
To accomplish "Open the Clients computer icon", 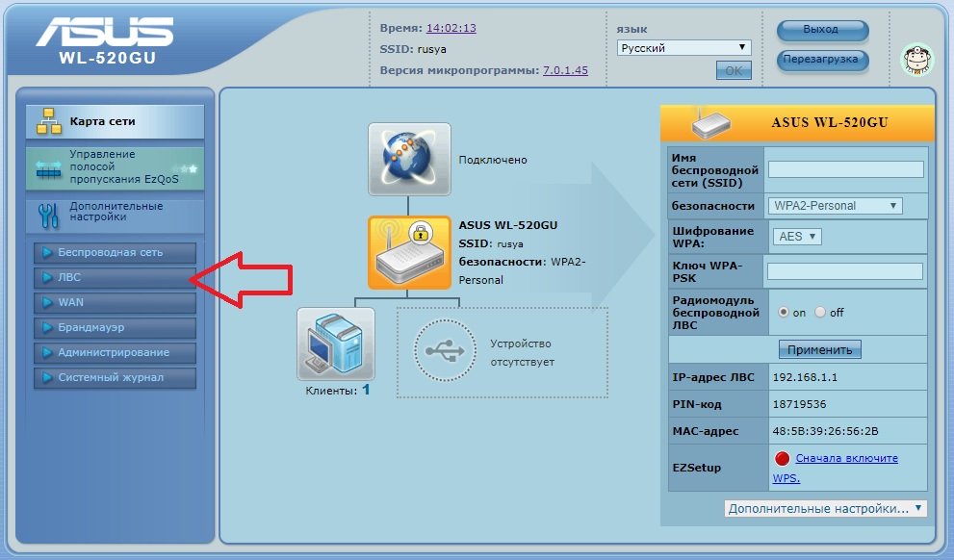I will coord(336,344).
